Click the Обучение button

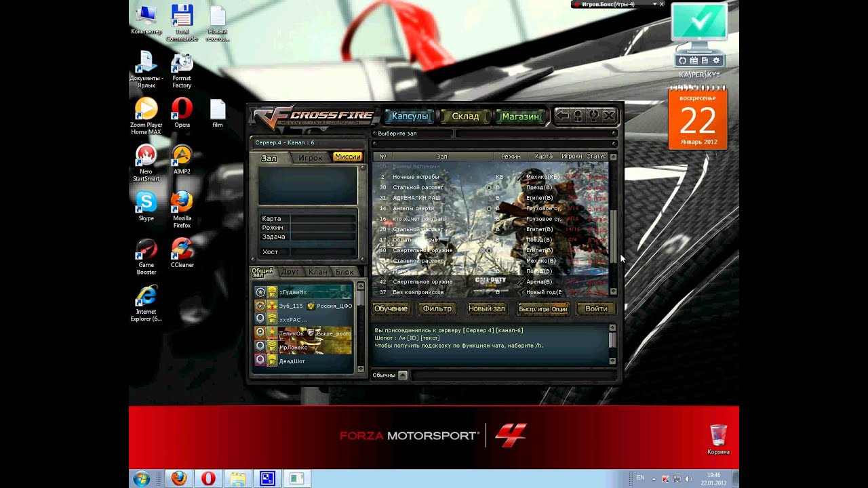pyautogui.click(x=391, y=308)
